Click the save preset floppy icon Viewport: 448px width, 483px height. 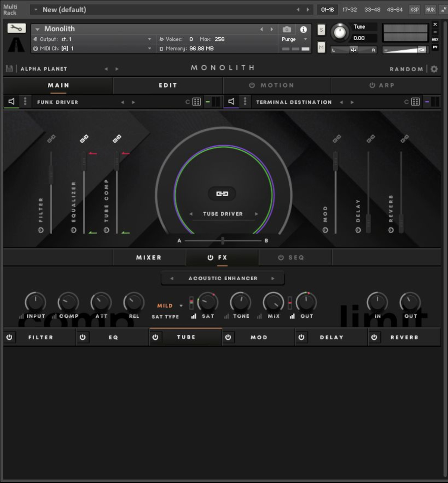(9, 69)
